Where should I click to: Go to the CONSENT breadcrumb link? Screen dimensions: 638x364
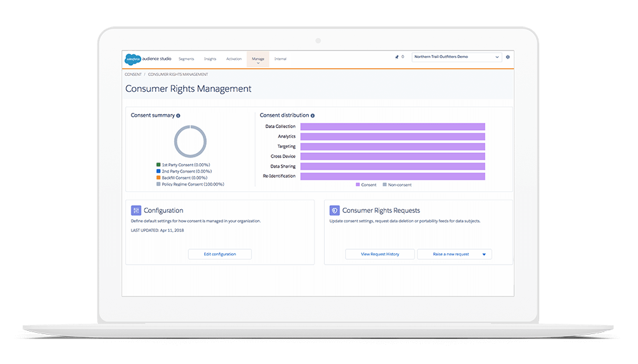coord(133,75)
